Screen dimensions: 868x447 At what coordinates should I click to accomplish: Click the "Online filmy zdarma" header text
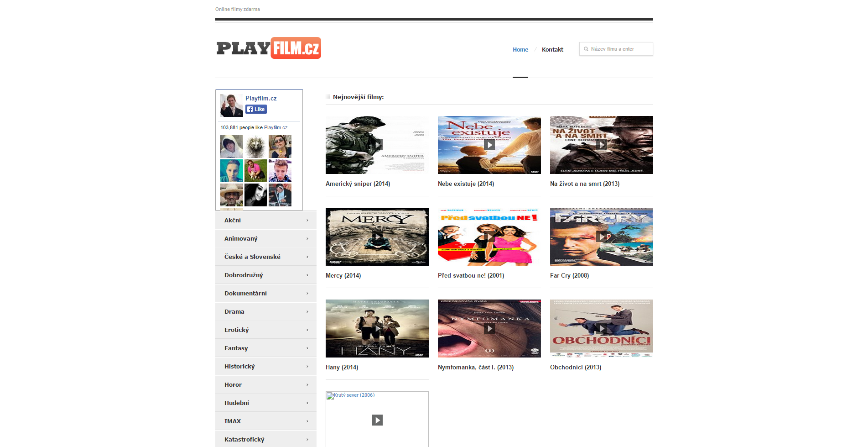238,9
